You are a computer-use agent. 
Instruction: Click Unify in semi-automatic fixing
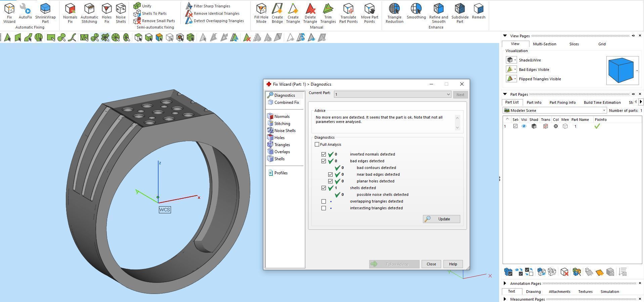pos(142,6)
